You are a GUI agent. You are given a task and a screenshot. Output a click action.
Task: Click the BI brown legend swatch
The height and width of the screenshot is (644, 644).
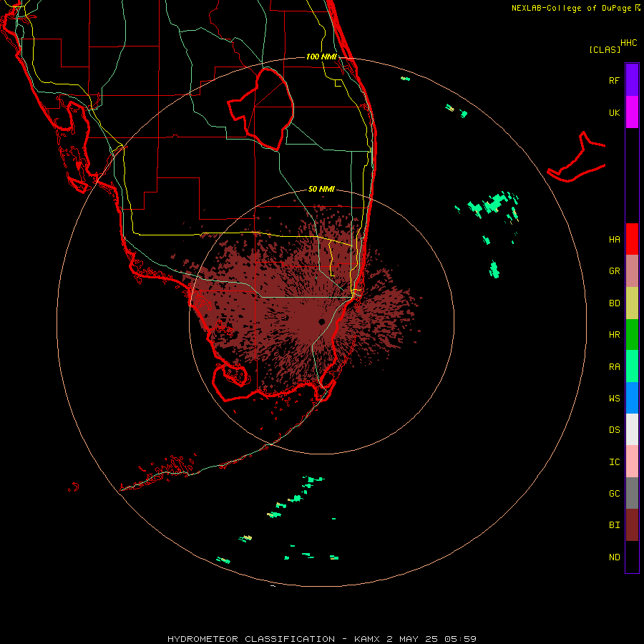(x=632, y=525)
